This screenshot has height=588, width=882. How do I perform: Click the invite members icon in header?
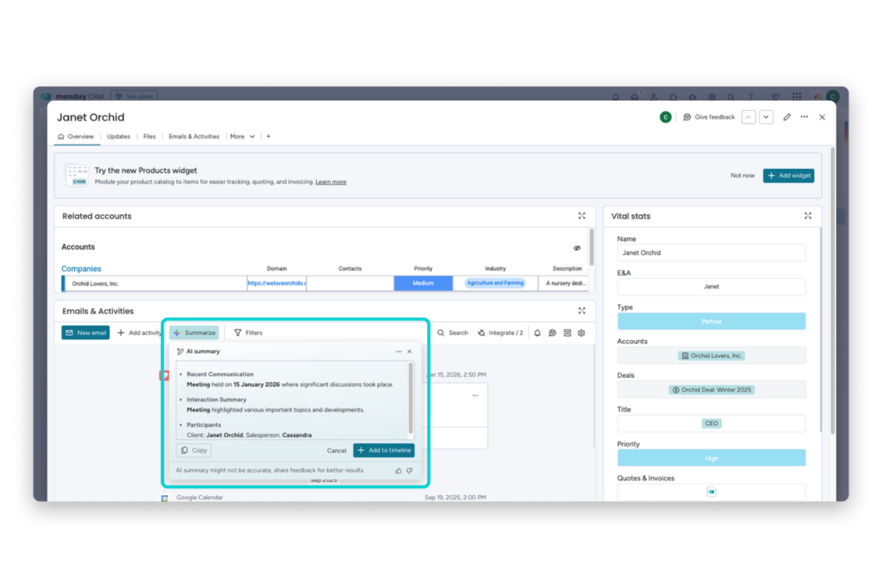coord(654,96)
